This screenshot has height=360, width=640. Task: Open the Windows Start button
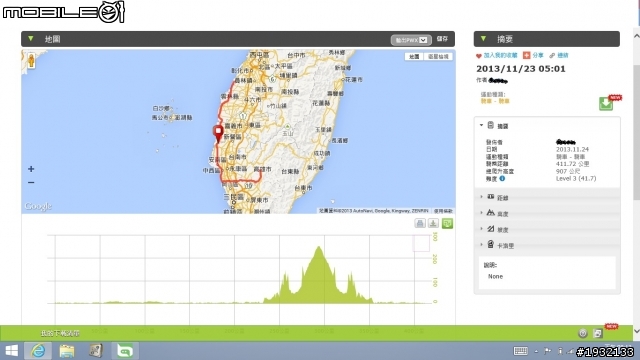(11, 351)
